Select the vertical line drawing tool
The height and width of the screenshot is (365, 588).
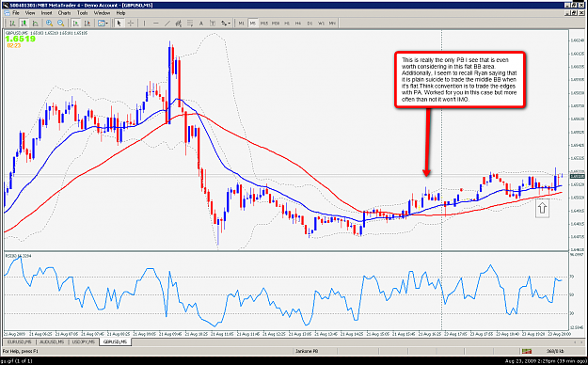click(x=144, y=24)
